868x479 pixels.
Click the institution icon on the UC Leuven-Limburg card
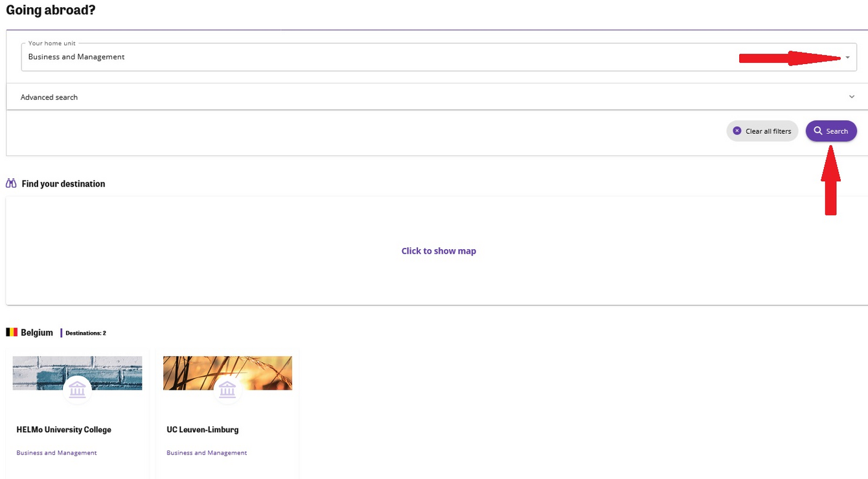pyautogui.click(x=227, y=389)
